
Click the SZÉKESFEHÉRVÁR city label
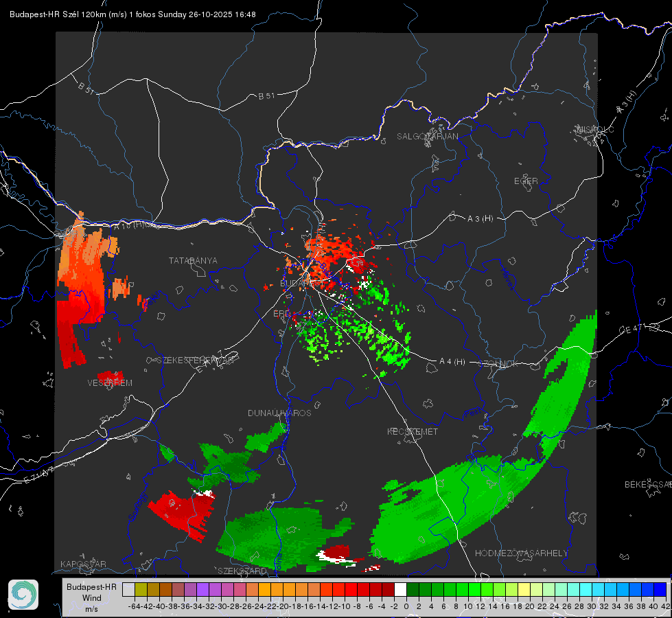pos(196,360)
